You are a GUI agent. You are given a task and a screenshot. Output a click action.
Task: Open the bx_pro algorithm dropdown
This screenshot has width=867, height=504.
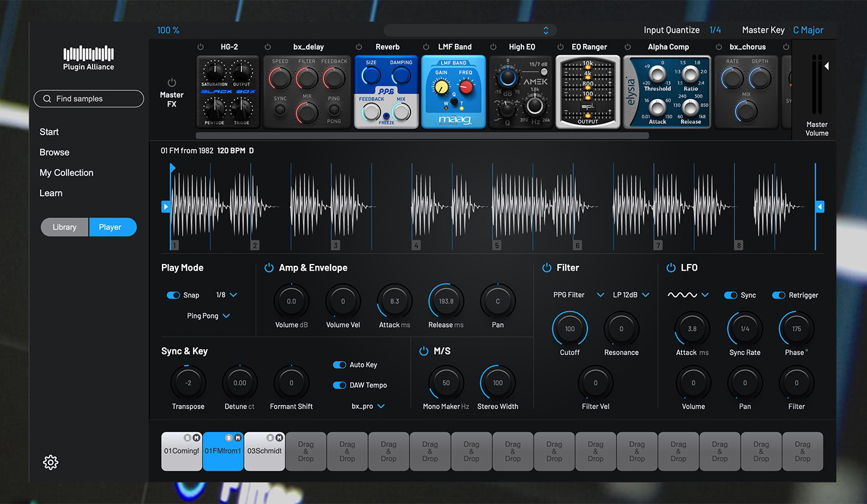(x=368, y=406)
